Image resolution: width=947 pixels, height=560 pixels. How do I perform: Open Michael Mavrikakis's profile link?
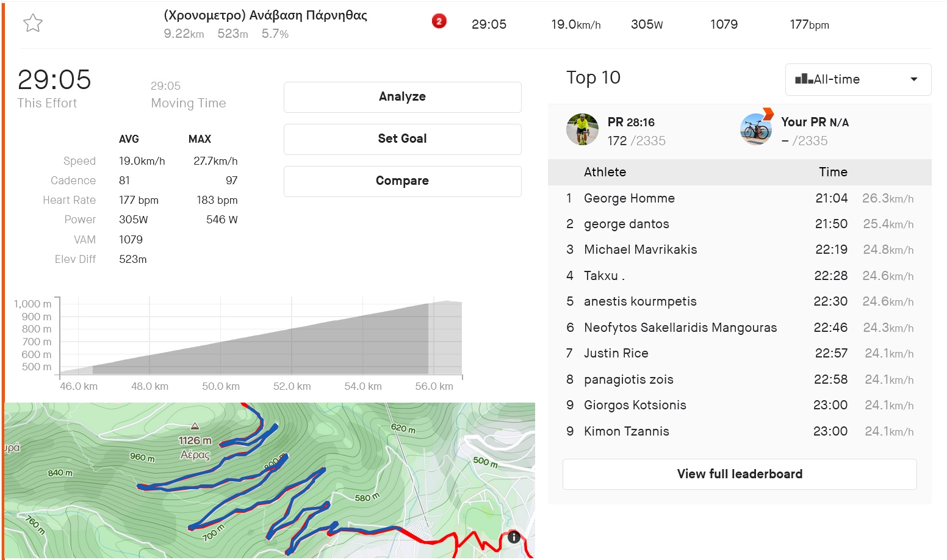pos(640,249)
